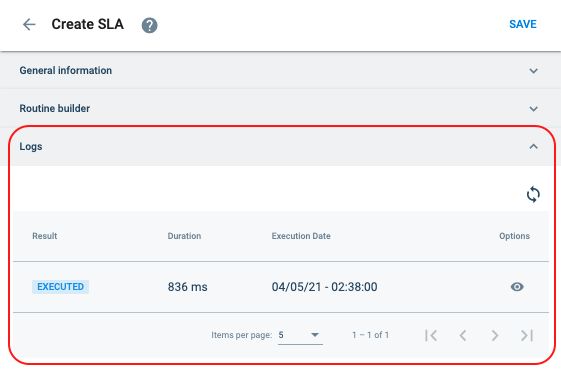
Task: Click the 'Items per page:' label
Action: [x=242, y=335]
